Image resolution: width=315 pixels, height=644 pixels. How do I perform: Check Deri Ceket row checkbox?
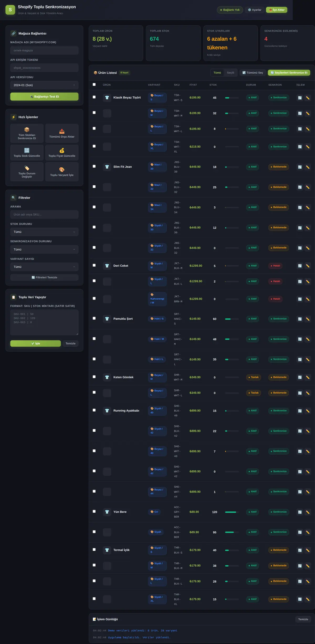(94, 265)
